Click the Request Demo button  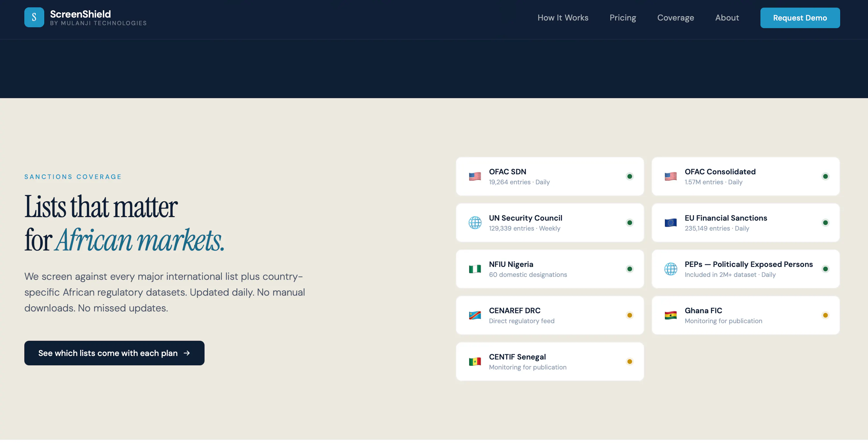pyautogui.click(x=800, y=18)
